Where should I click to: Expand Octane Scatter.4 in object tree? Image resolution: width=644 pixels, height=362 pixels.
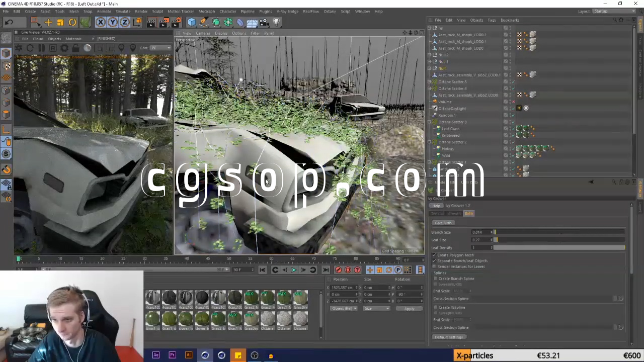point(430,88)
